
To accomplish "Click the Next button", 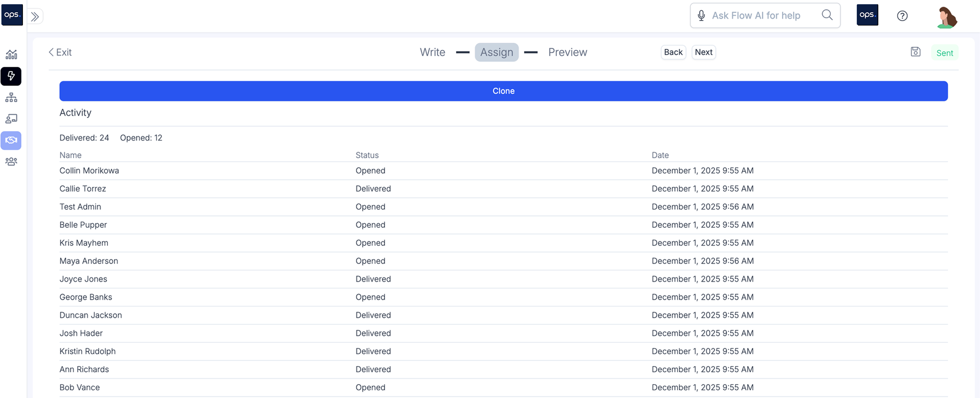I will [703, 52].
